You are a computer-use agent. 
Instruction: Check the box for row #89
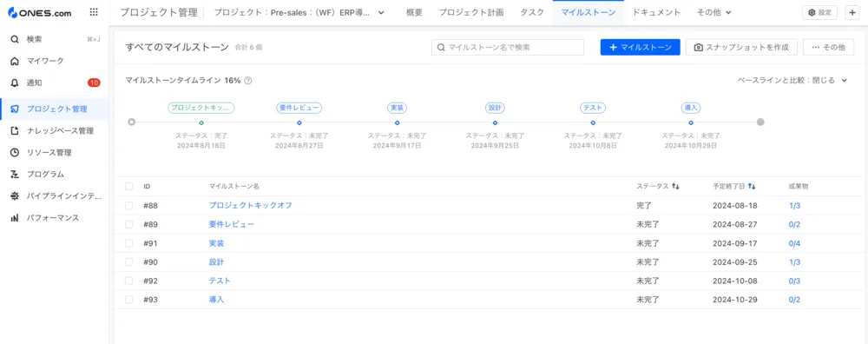pos(129,224)
